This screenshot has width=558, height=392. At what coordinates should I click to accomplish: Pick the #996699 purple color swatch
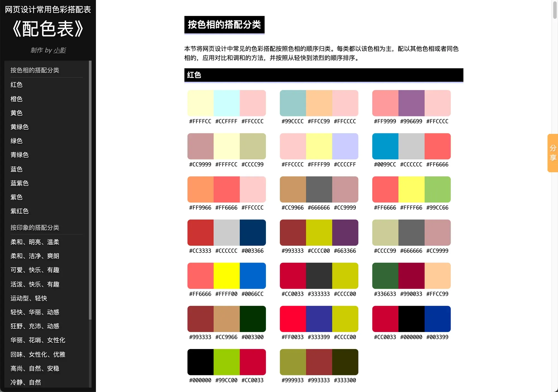411,103
